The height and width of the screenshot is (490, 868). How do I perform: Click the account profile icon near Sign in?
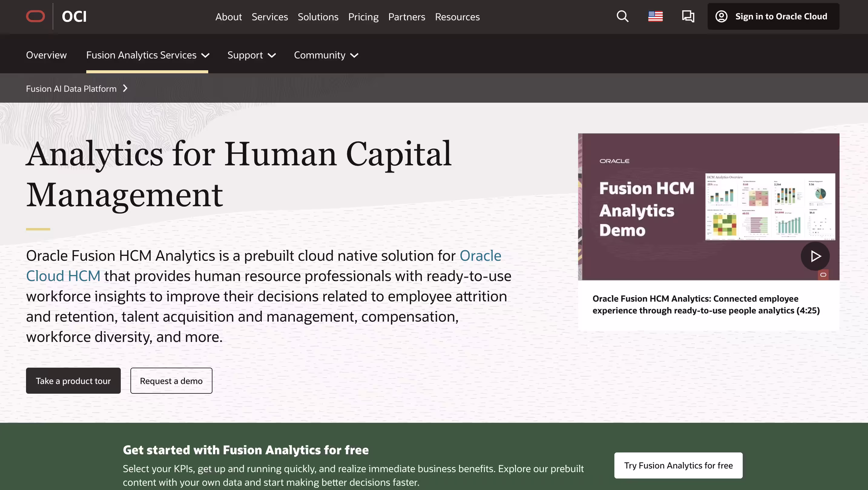722,16
